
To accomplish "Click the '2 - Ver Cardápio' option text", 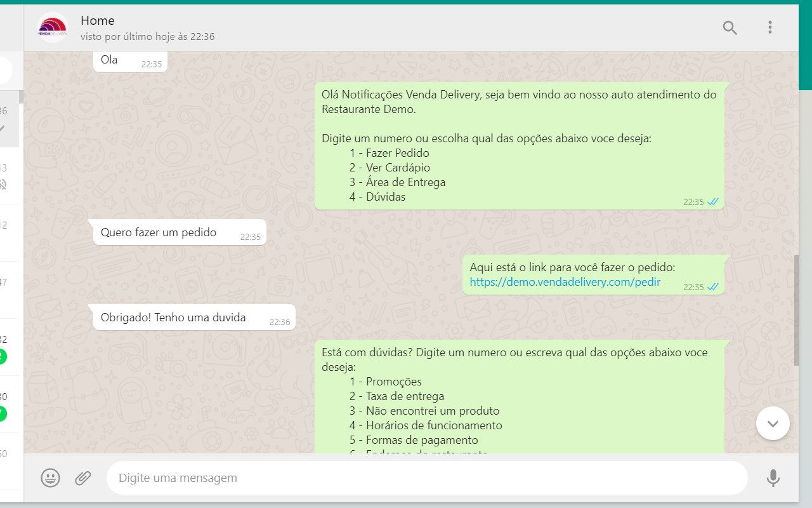I will [390, 168].
